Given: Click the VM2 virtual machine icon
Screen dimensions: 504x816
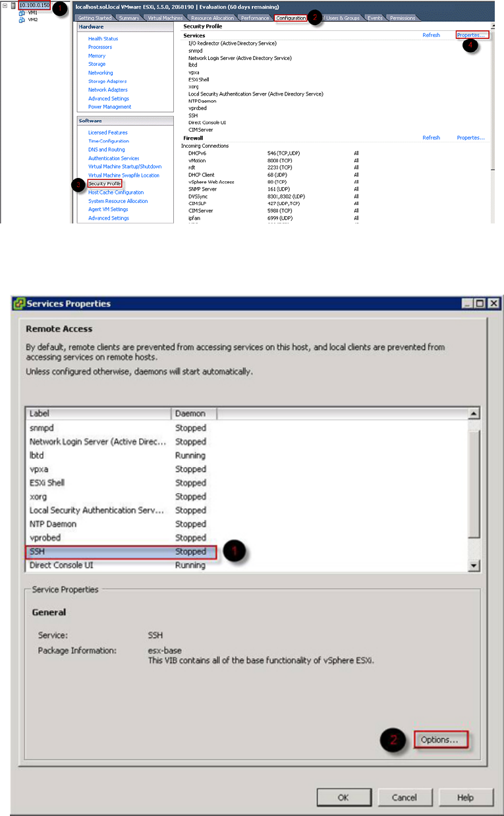Looking at the screenshot, I should click(x=22, y=20).
